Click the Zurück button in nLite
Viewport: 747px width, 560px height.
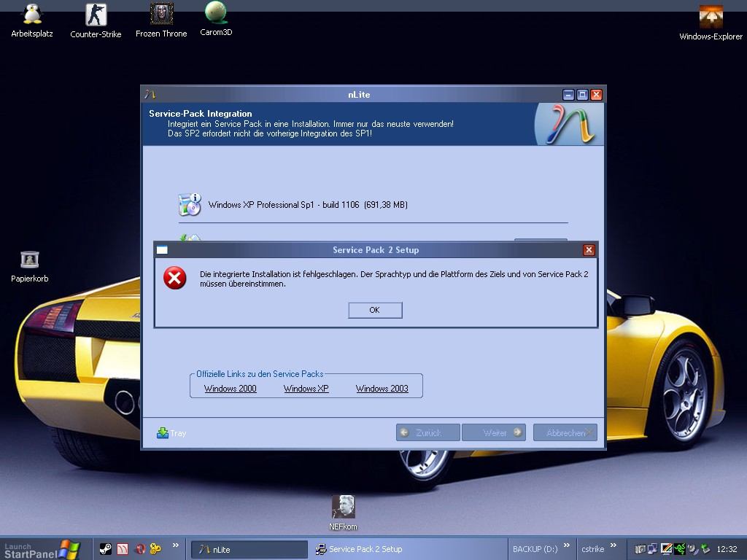pos(427,432)
